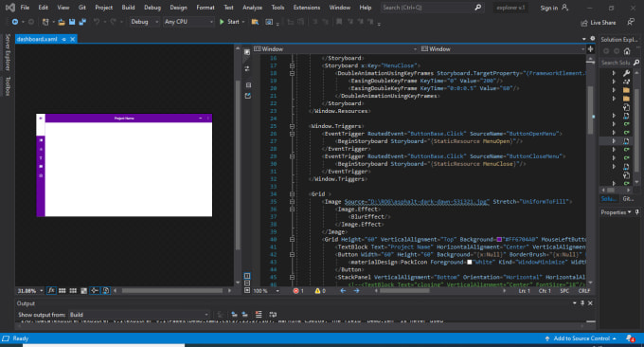This screenshot has width=644, height=347.
Task: Switch to the Git tab below Solution Explorer
Action: [628, 198]
